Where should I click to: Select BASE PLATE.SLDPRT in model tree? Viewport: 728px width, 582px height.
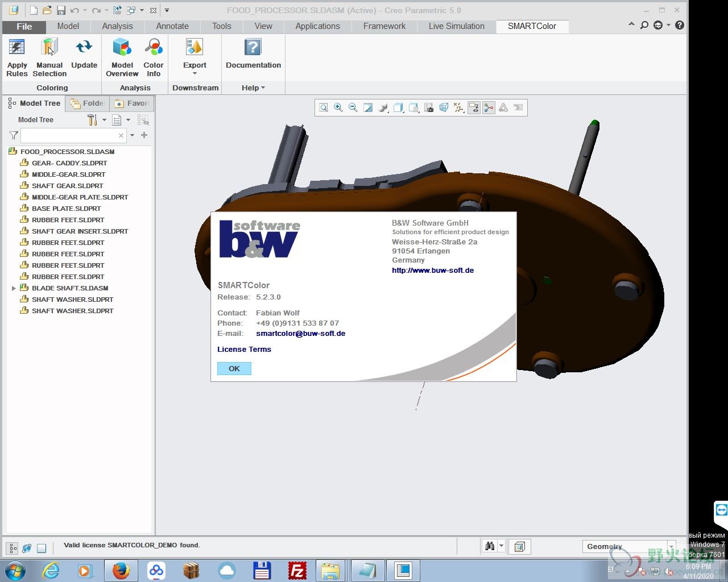(x=67, y=209)
